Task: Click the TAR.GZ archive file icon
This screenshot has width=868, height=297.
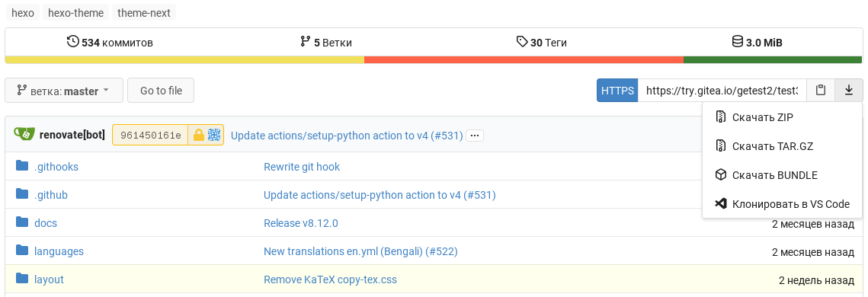Action: click(720, 146)
